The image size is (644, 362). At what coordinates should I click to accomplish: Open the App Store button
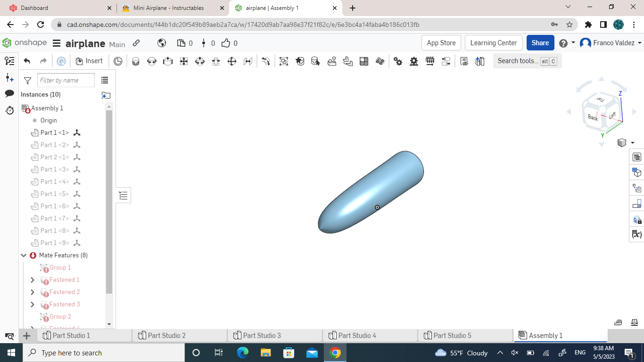pyautogui.click(x=441, y=43)
